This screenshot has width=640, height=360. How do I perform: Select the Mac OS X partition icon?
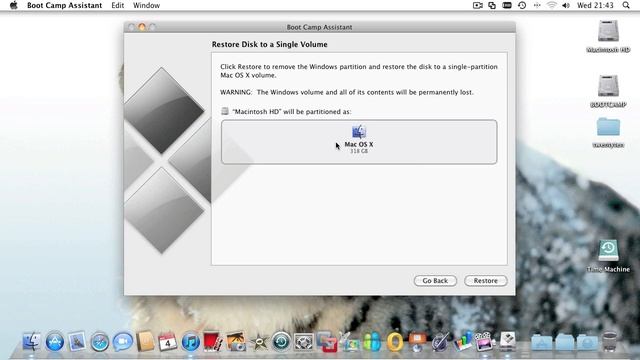point(359,132)
